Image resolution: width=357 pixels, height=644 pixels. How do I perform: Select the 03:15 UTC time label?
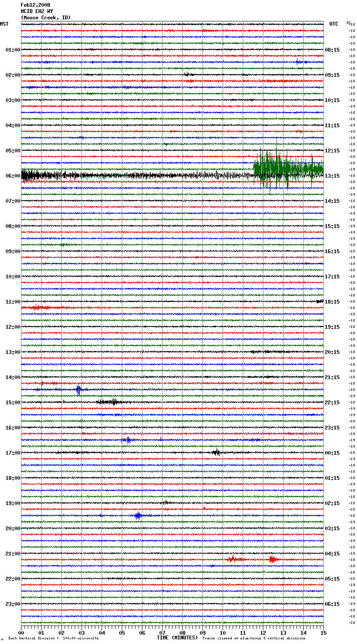point(332,529)
